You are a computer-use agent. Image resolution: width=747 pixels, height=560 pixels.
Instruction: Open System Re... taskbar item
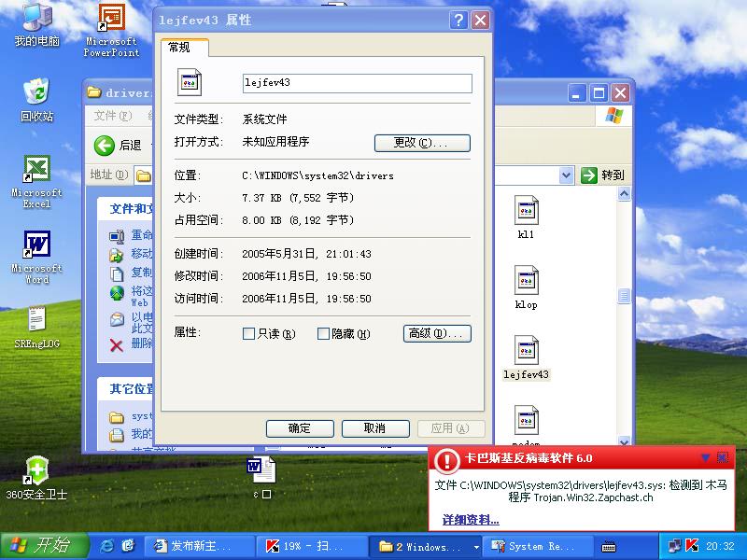coord(538,546)
